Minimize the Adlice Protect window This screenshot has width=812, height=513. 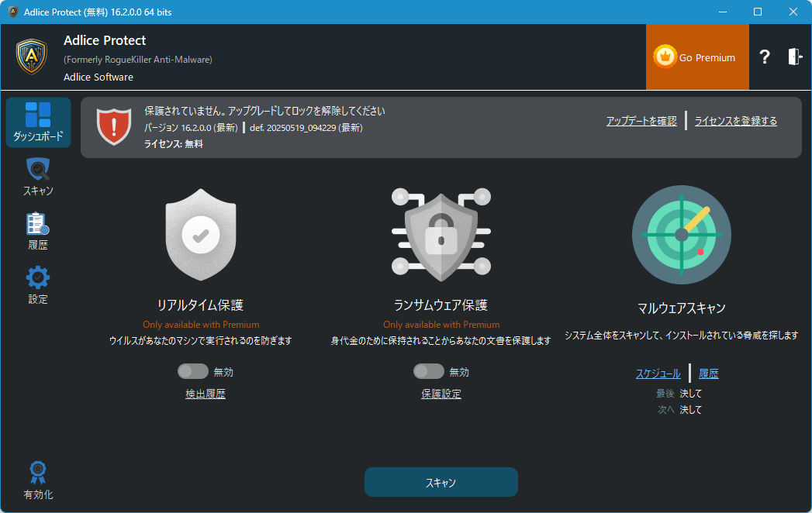(723, 12)
